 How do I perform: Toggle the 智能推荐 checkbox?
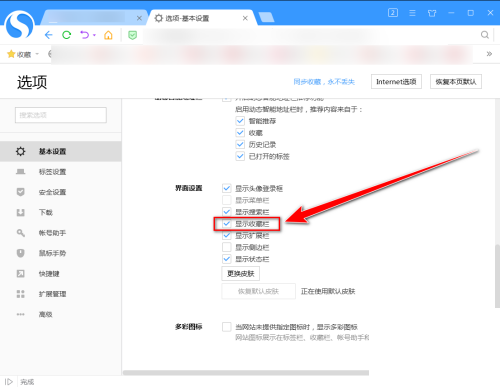coord(240,121)
